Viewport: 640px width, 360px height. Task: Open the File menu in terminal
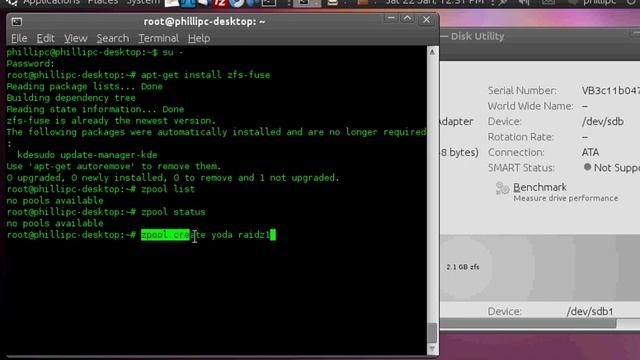(19, 38)
